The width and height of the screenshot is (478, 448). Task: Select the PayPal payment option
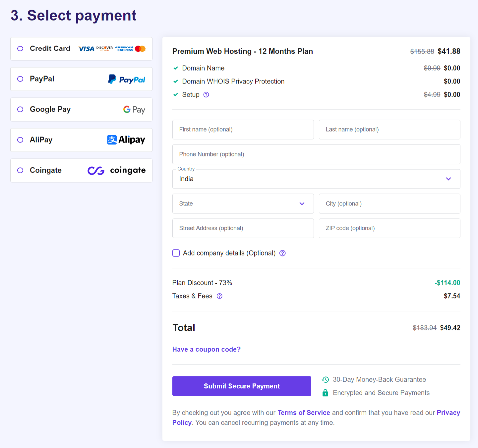[x=20, y=79]
